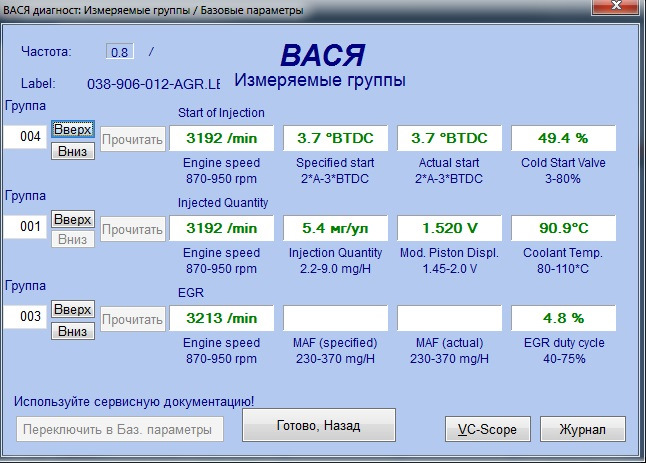Viewport: 646px width, 463px height.
Task: Select Actual start value 3.7 °BTDC
Action: point(449,138)
